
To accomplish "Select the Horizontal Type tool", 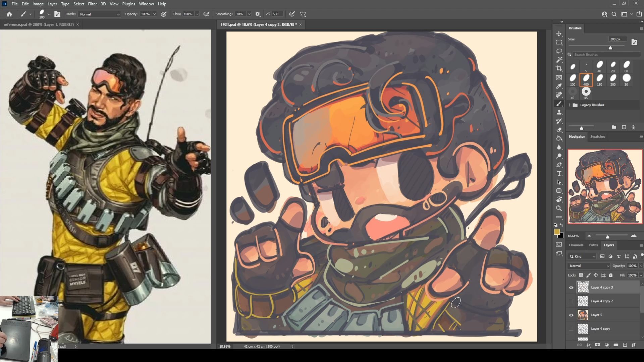I will [x=559, y=174].
